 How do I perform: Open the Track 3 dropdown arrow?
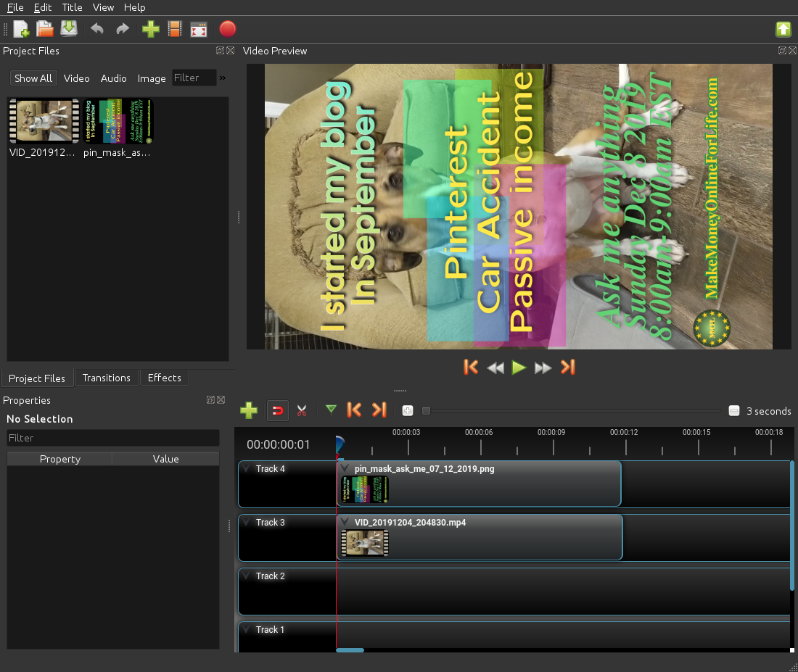[247, 522]
